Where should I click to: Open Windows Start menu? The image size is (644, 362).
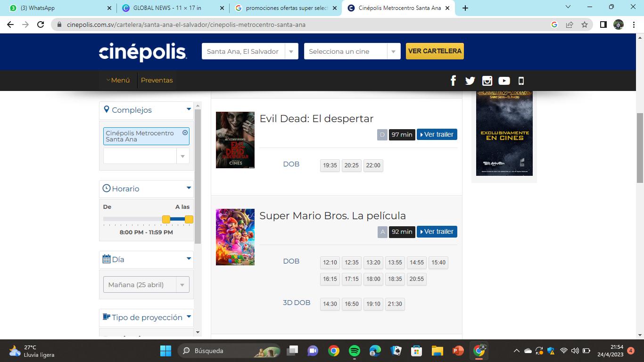coord(165,351)
